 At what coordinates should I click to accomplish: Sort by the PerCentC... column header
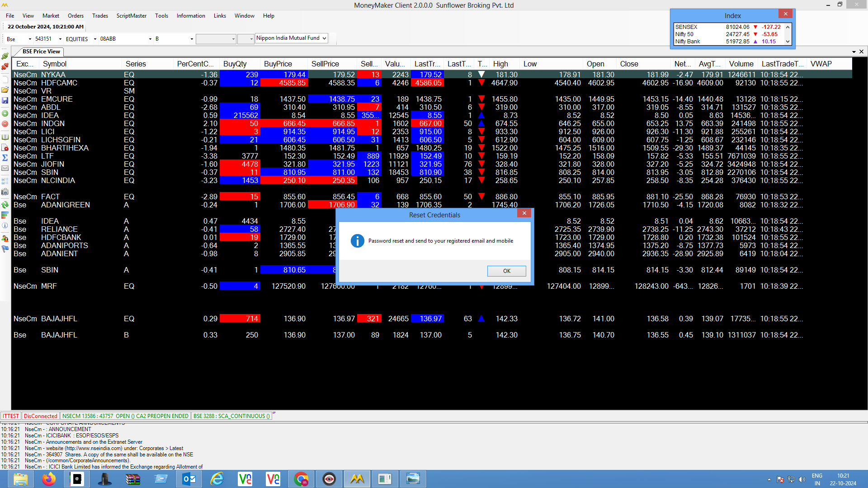pos(195,64)
